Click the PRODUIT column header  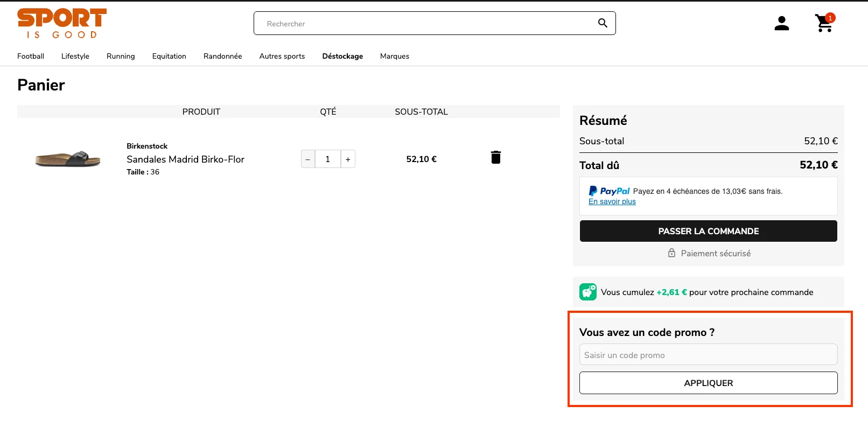[201, 111]
